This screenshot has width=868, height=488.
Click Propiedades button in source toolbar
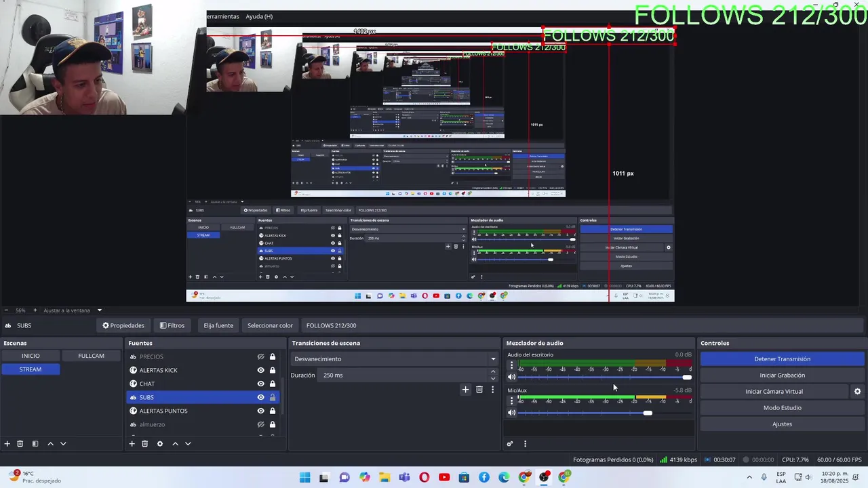click(123, 325)
